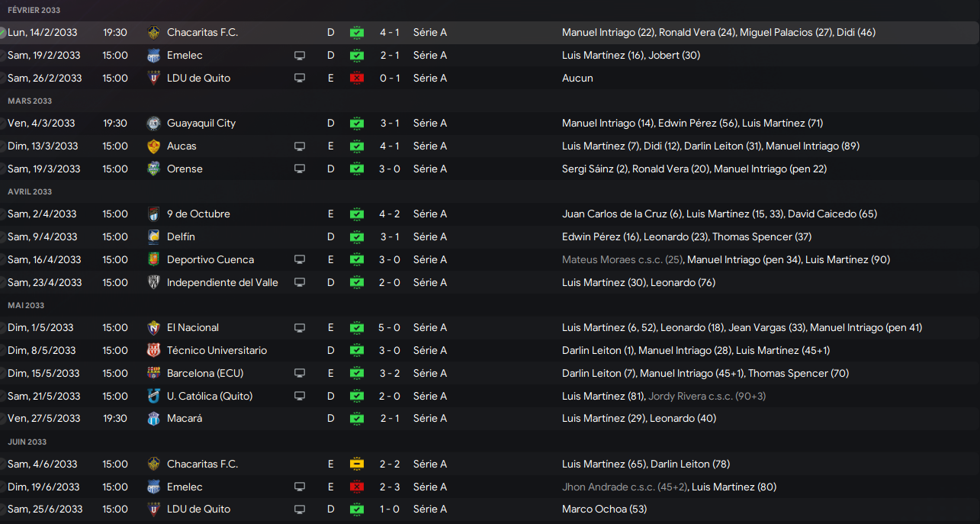Click the Delfín club badge
The height and width of the screenshot is (524, 980).
coord(153,237)
